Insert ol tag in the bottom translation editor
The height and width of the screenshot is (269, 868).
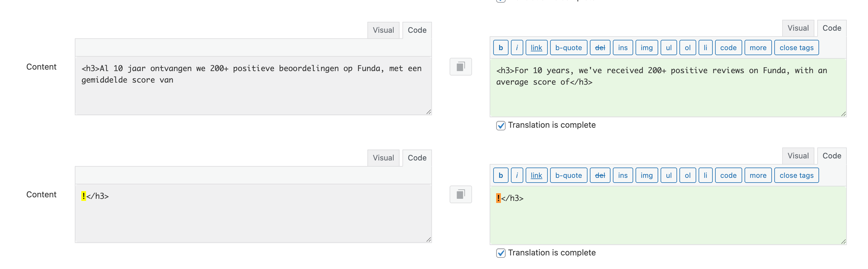[688, 175]
